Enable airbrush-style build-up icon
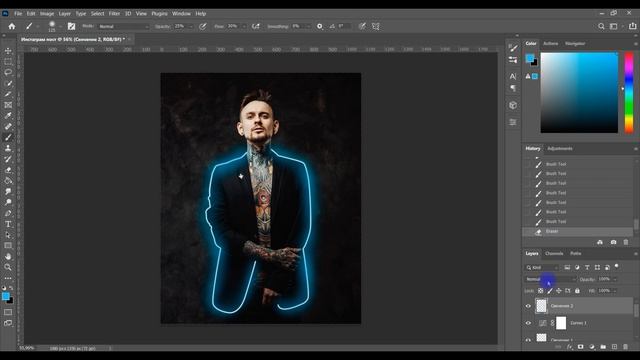640x360 pixels. [x=256, y=26]
